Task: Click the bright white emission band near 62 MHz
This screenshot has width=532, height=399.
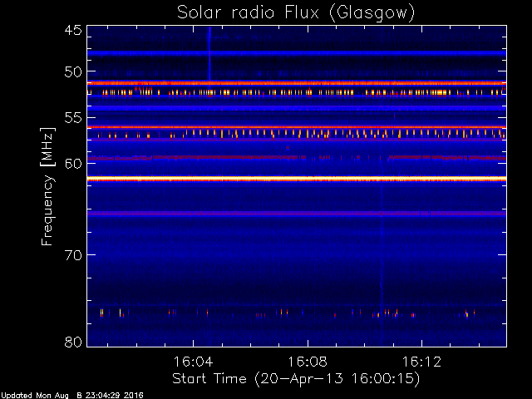Action: point(297,179)
